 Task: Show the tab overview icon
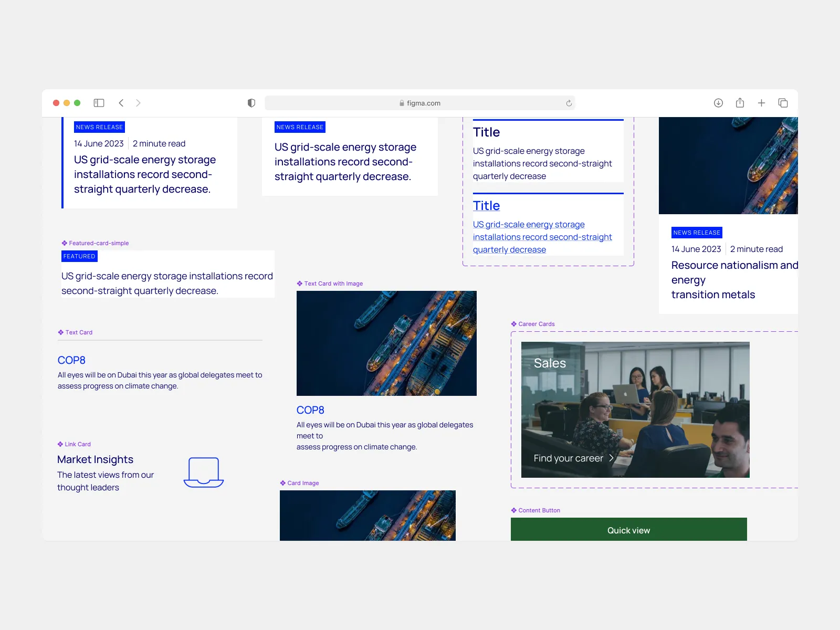[783, 103]
